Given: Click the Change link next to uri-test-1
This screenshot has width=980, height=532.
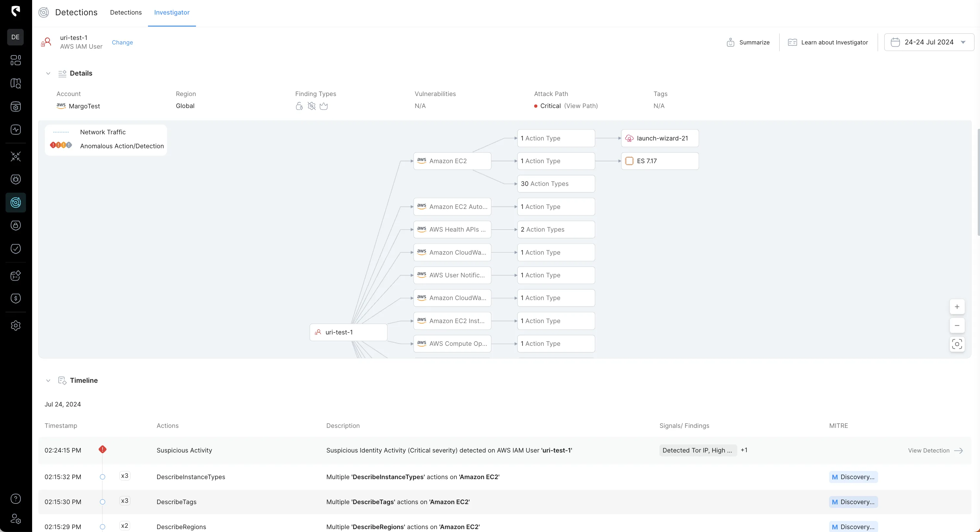Looking at the screenshot, I should point(123,42).
